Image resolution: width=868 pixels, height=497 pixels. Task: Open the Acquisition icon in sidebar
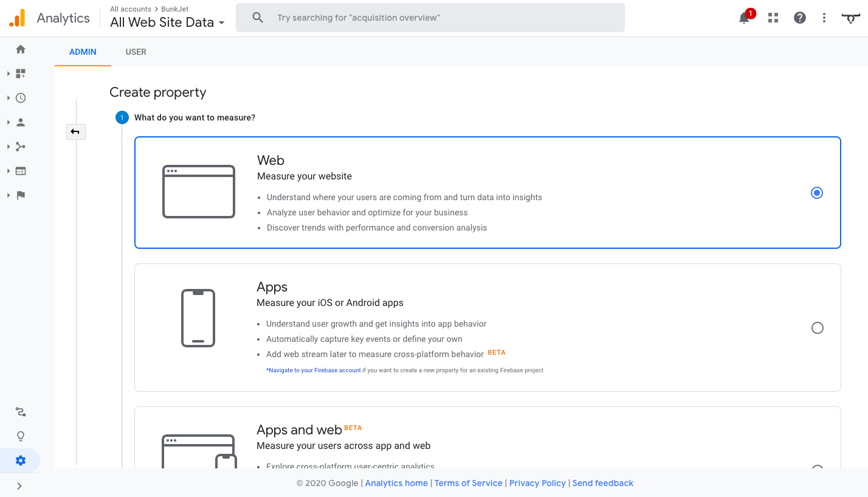point(21,147)
